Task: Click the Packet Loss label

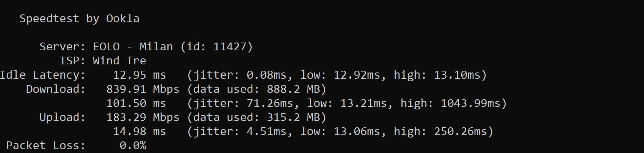Action: point(46,145)
